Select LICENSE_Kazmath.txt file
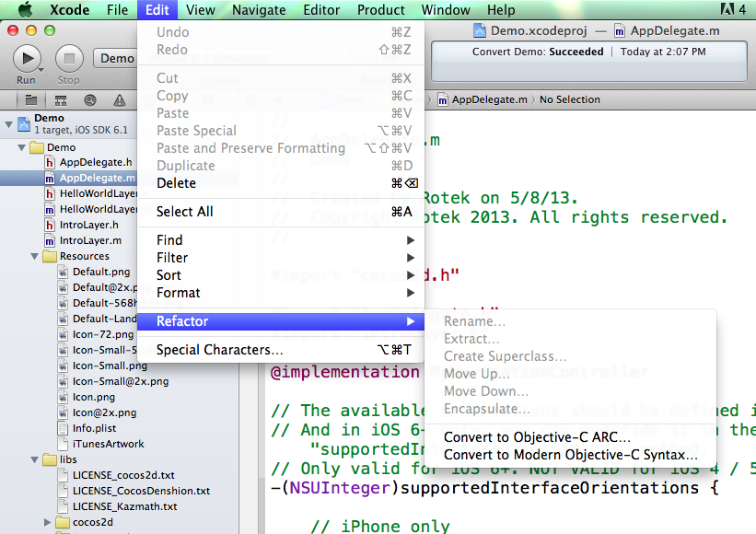The image size is (756, 534). point(124,506)
